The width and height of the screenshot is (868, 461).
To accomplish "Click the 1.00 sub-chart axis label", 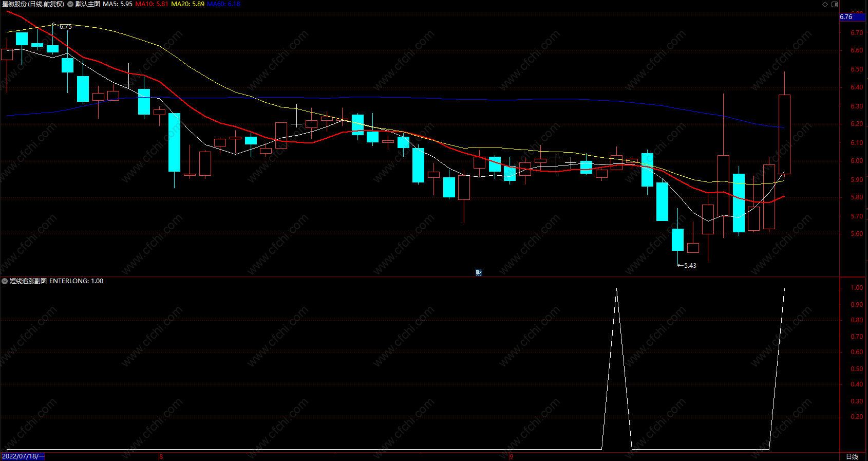I will [857, 288].
